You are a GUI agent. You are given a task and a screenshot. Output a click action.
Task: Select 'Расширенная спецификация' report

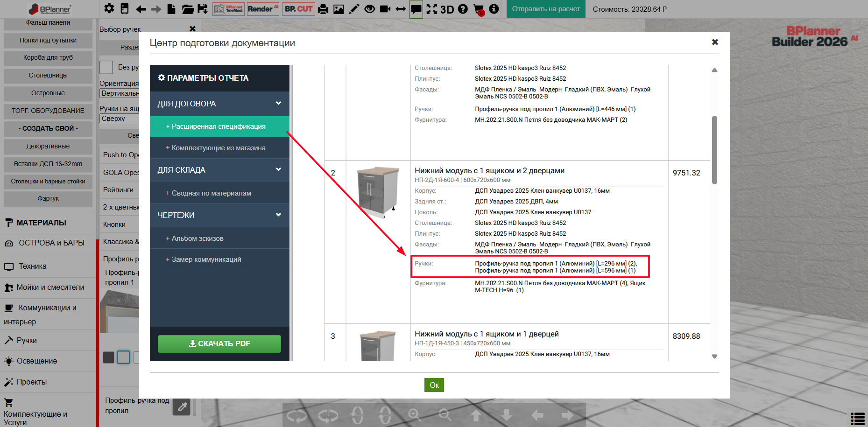(x=219, y=126)
